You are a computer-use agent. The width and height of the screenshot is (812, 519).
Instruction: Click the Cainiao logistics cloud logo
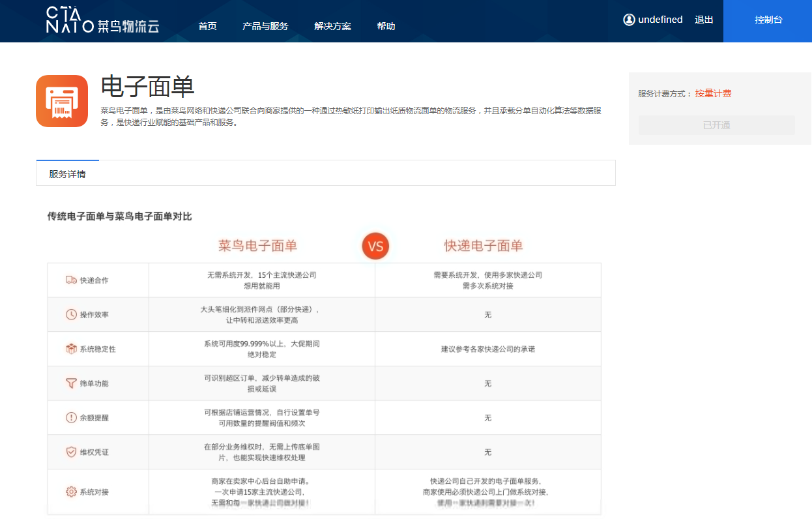pos(102,21)
